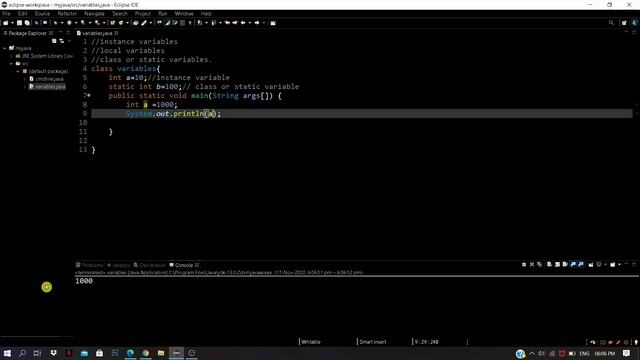Viewport: 640px width, 360px height.
Task: Click the Next Annotation toolbar icon
Action: (x=200, y=23)
